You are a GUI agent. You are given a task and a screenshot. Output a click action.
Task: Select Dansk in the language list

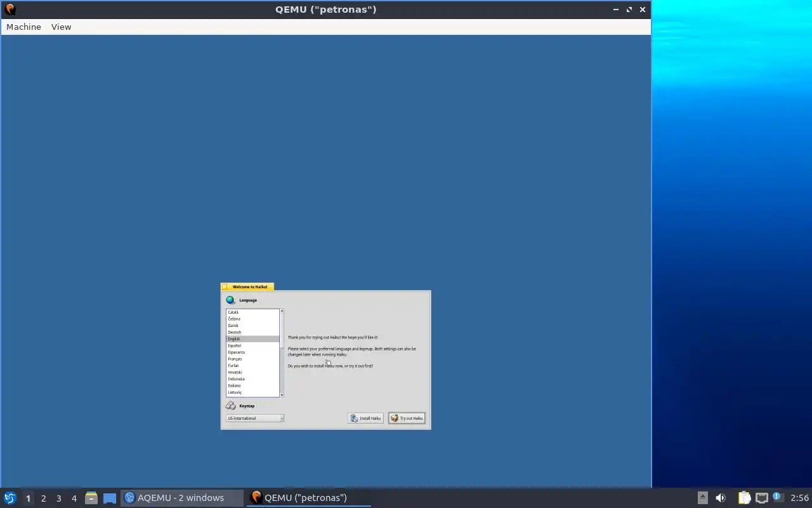pos(252,326)
